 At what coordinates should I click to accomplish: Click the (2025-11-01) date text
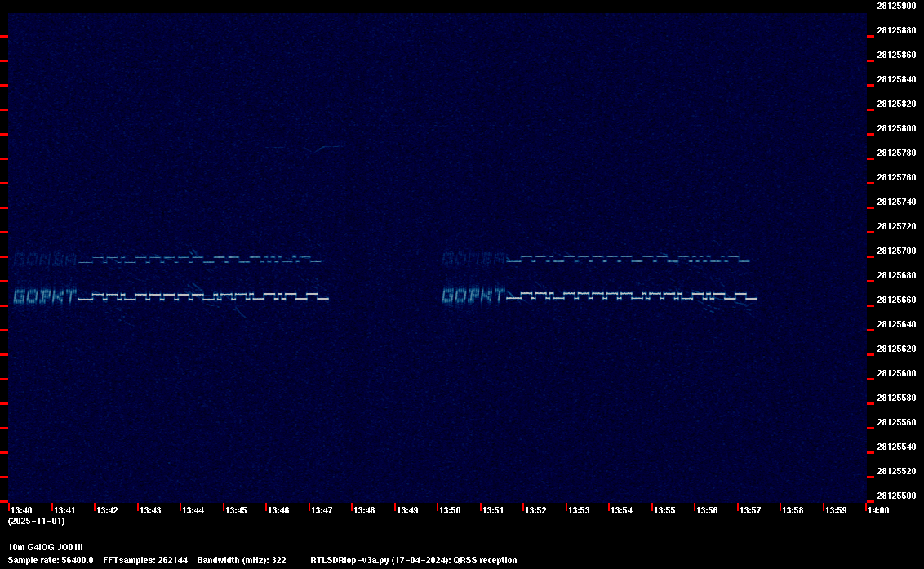tap(36, 521)
